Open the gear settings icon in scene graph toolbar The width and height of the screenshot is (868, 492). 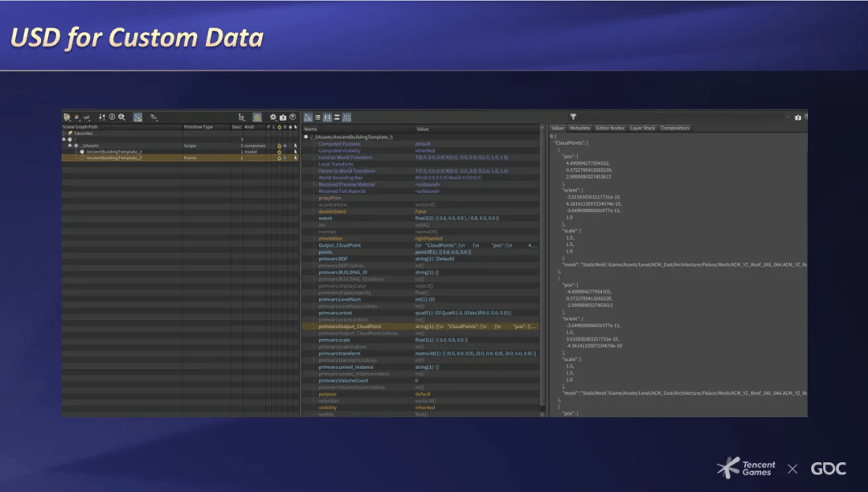[273, 117]
